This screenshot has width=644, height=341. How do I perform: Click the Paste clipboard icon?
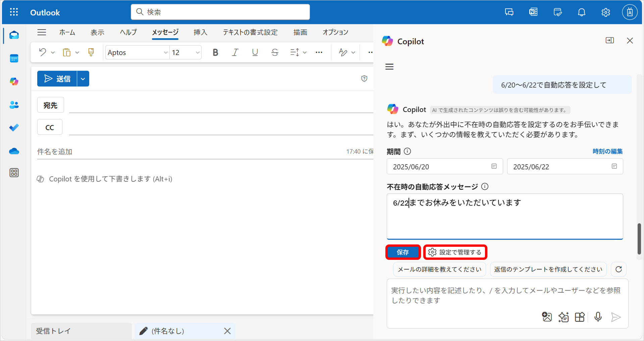coord(67,52)
